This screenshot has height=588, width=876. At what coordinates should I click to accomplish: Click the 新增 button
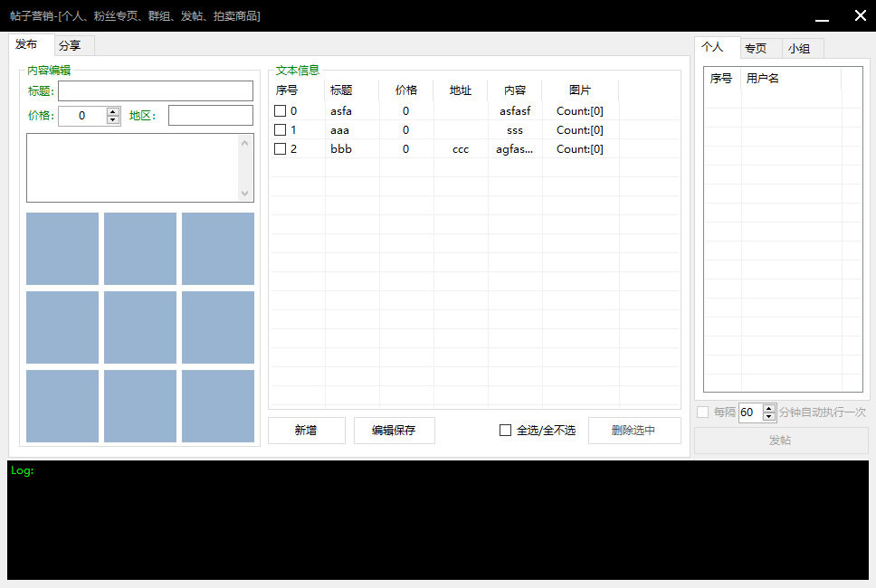(x=306, y=431)
